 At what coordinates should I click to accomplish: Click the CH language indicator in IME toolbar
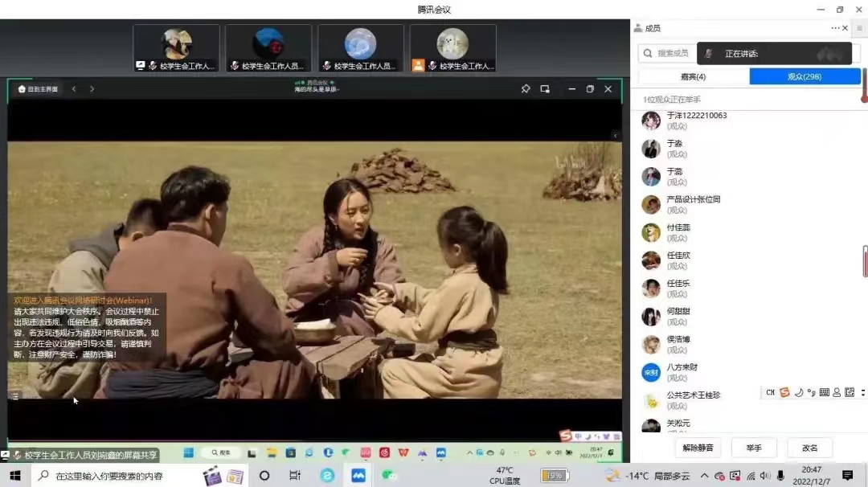pyautogui.click(x=770, y=392)
